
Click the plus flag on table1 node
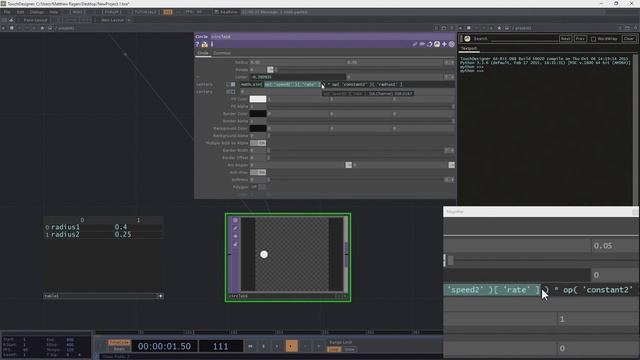click(160, 296)
